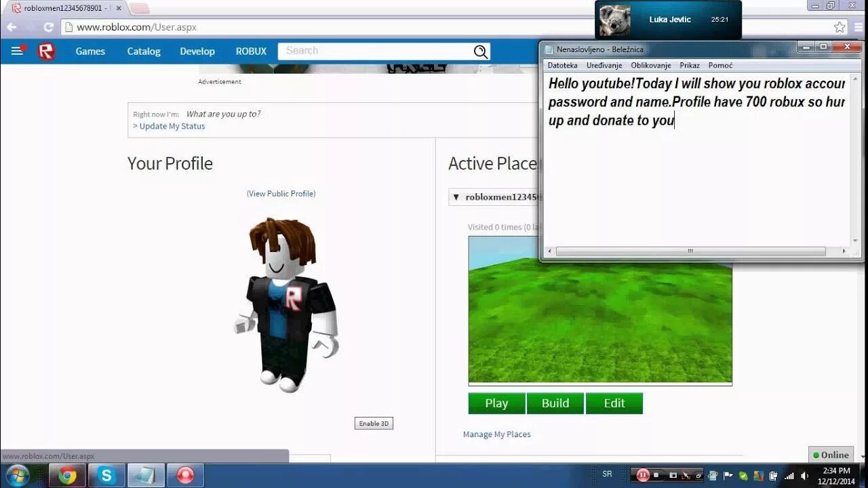
Task: Open the Develop section
Action: tap(197, 51)
